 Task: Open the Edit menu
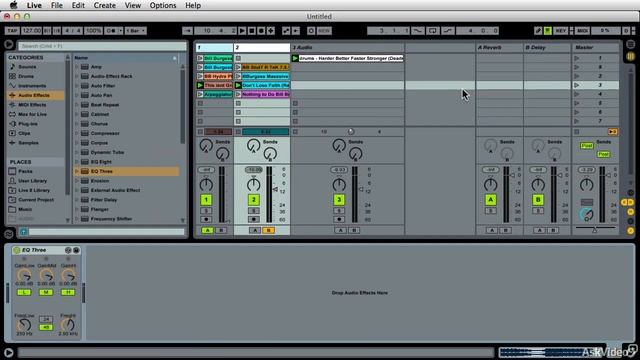78,5
